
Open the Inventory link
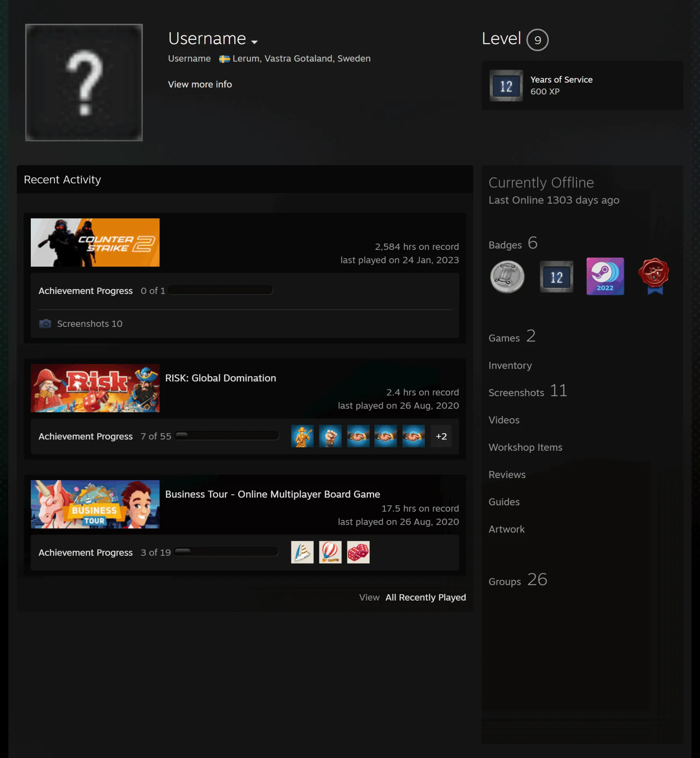pyautogui.click(x=510, y=366)
